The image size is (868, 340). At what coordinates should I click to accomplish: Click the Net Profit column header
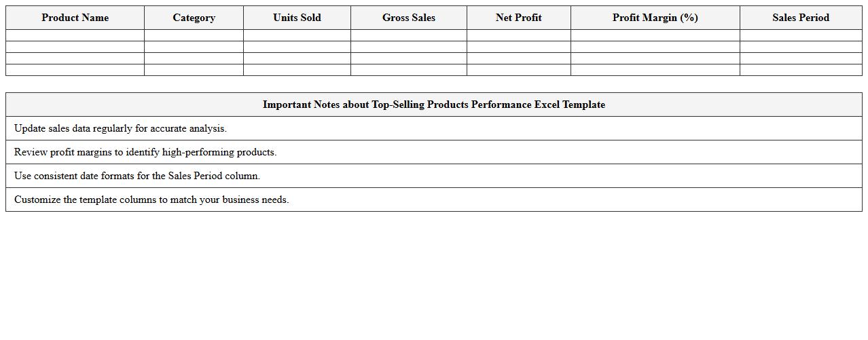(x=518, y=18)
